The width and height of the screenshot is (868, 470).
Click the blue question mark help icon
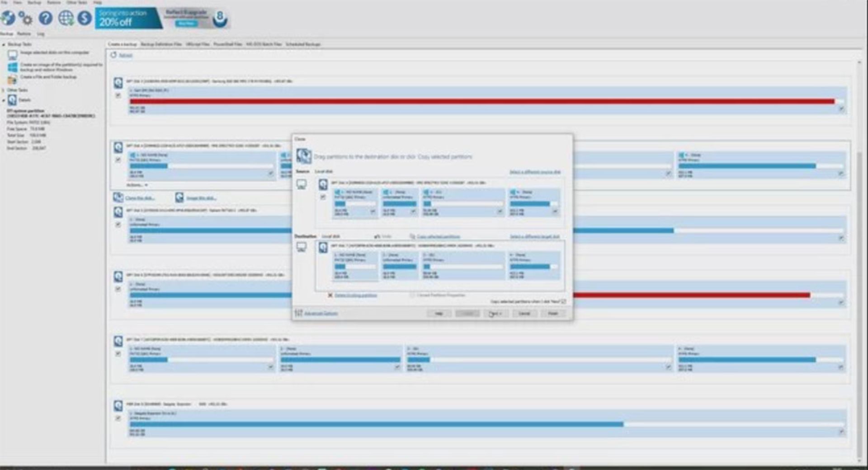45,18
